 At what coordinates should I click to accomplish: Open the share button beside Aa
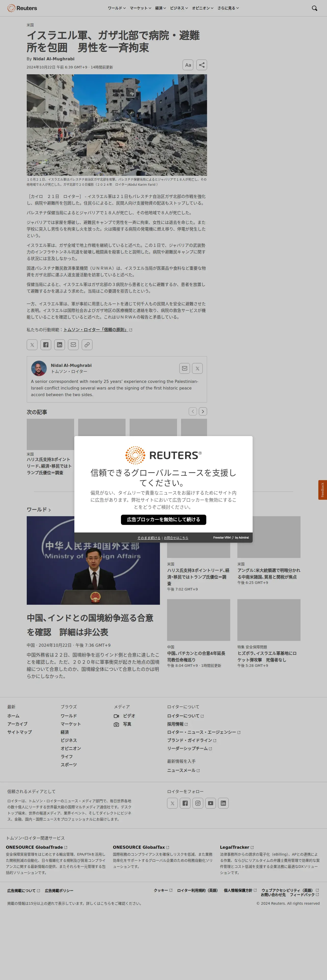pos(202,65)
